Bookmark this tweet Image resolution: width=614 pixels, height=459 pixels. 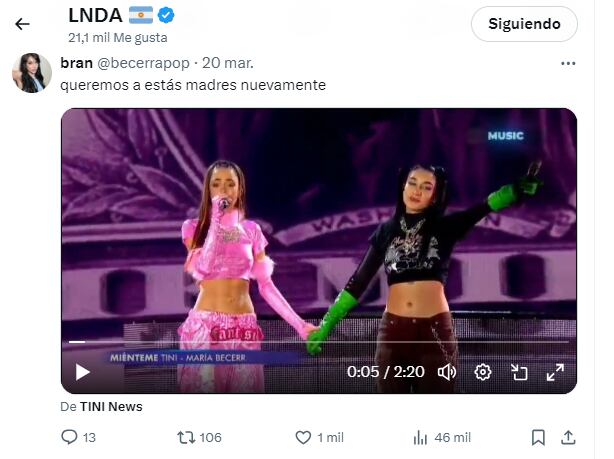pos(538,437)
